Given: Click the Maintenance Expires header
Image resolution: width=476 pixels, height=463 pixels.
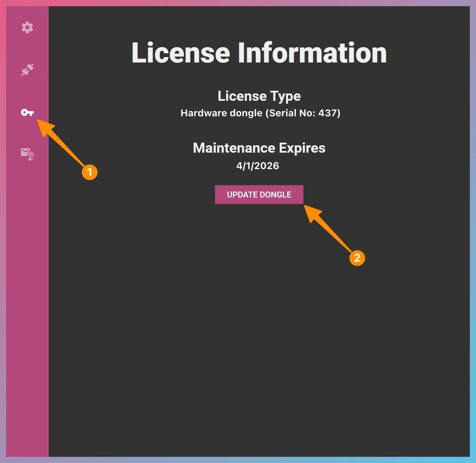Looking at the screenshot, I should [259, 148].
